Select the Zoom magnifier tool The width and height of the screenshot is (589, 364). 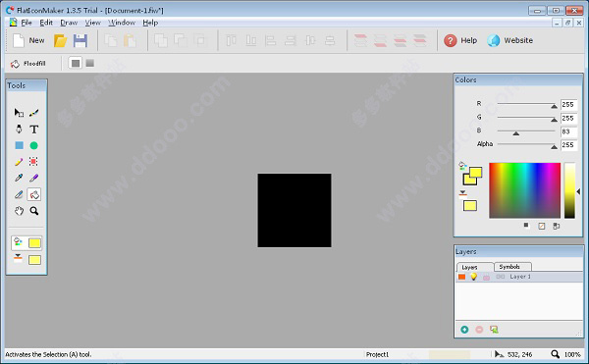tap(33, 211)
